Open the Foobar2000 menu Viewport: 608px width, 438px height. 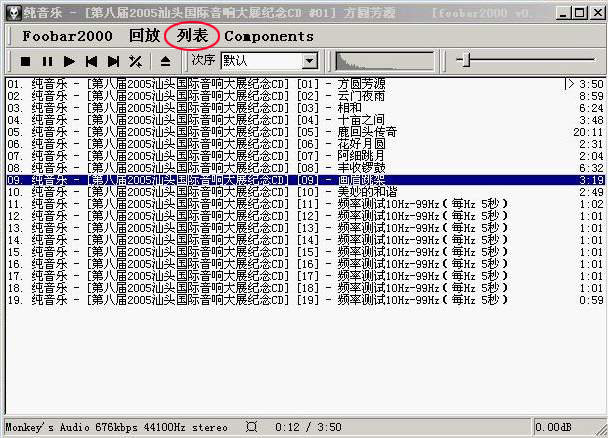point(67,36)
